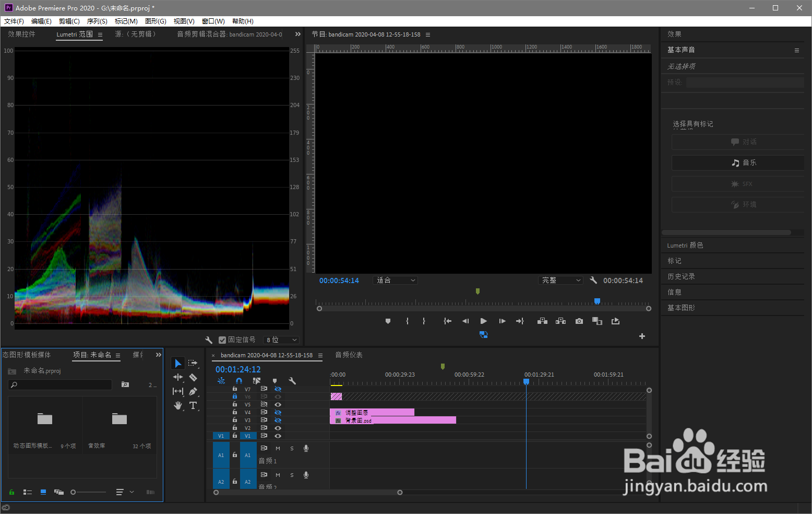The image size is (812, 514).
Task: Click Mark In button in Program monitor
Action: tap(408, 321)
